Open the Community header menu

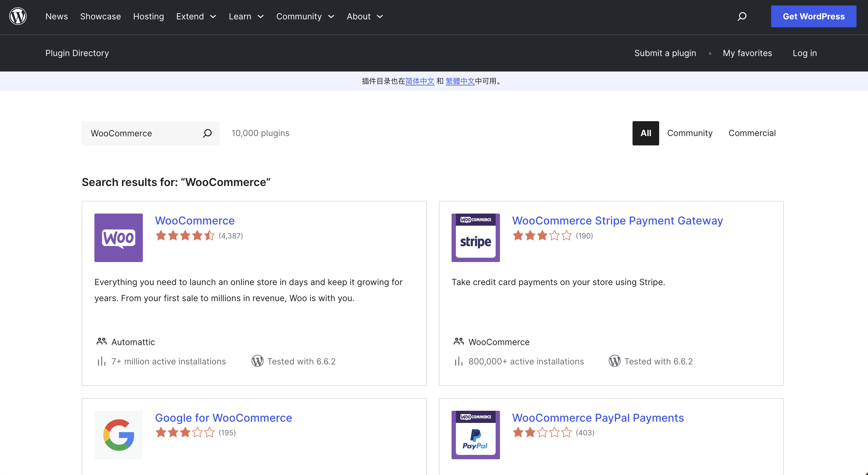click(x=299, y=17)
